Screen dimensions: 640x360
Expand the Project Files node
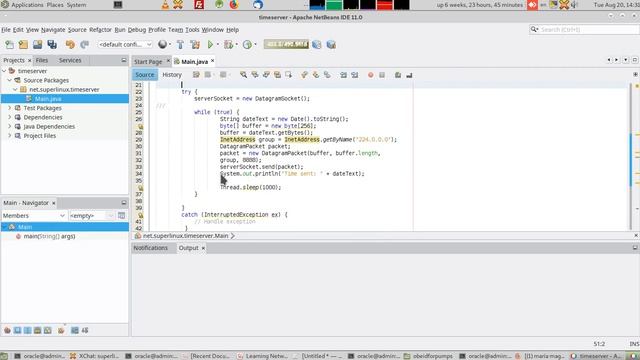9,136
